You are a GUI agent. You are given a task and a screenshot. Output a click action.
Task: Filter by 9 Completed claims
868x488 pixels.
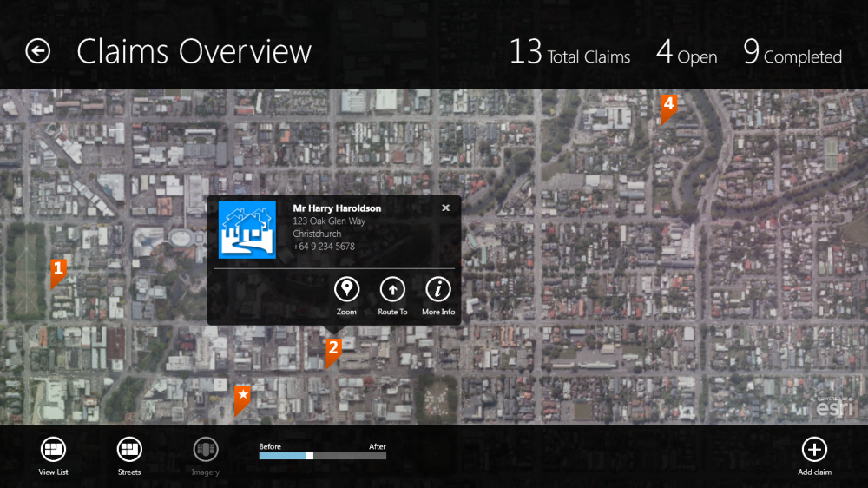[792, 52]
